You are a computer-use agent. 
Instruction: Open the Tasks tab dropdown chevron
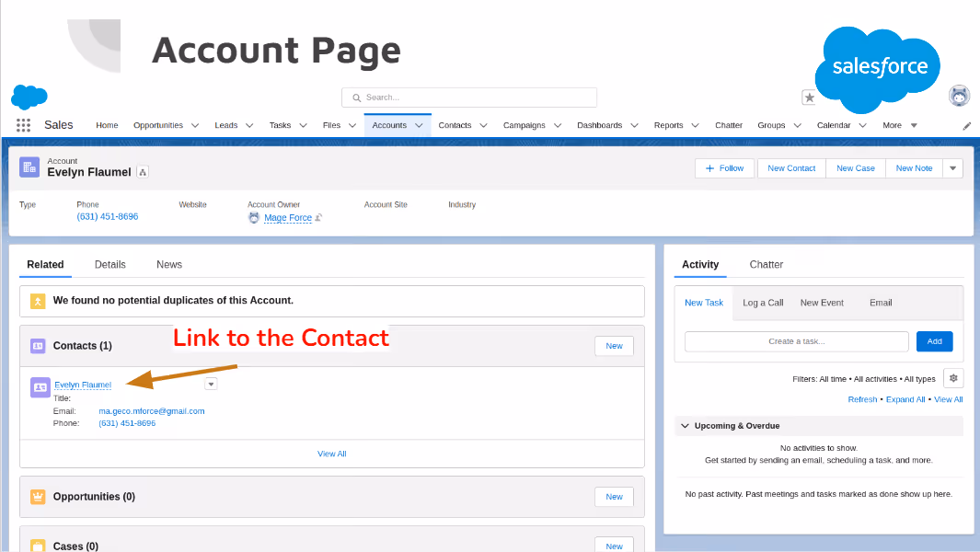[x=303, y=125]
